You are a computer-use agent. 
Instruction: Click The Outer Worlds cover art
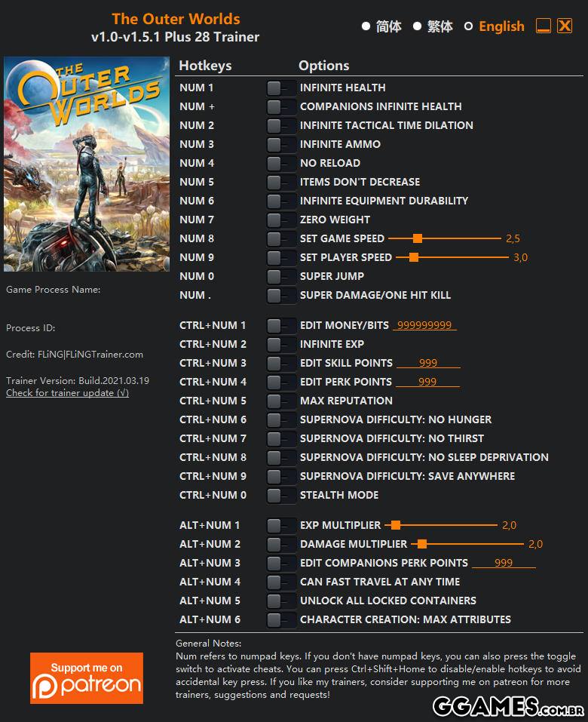87,164
